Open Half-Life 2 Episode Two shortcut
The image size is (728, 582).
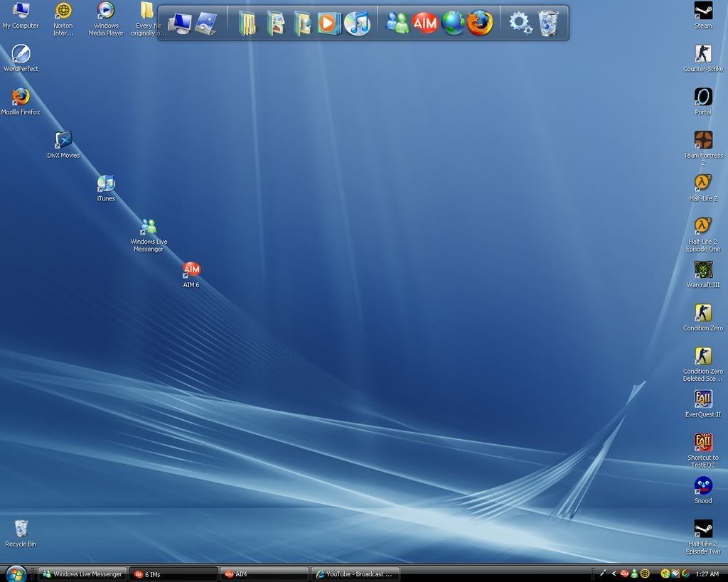pos(703,537)
